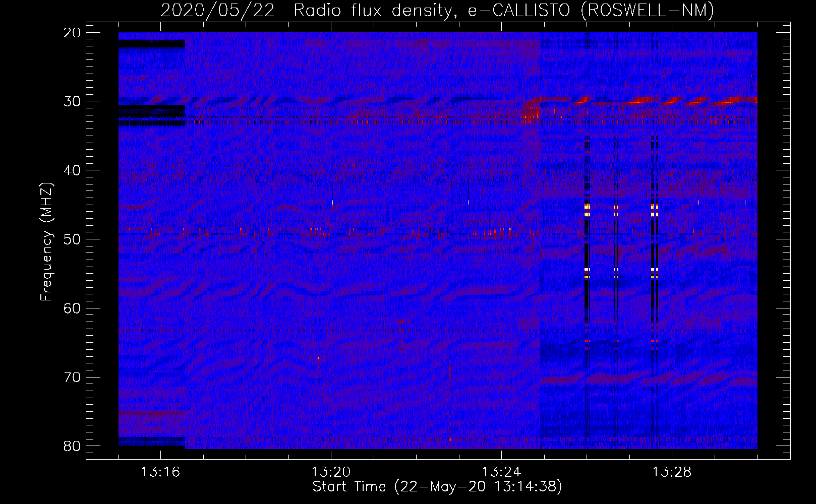Viewport: 816px width, 504px height.
Task: Click the 70 frequency tick label
Action: pos(72,377)
